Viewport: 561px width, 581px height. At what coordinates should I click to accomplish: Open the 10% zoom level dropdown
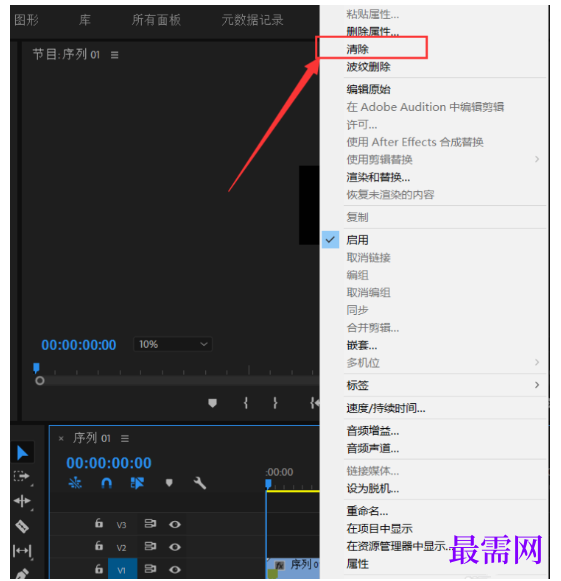click(x=173, y=344)
